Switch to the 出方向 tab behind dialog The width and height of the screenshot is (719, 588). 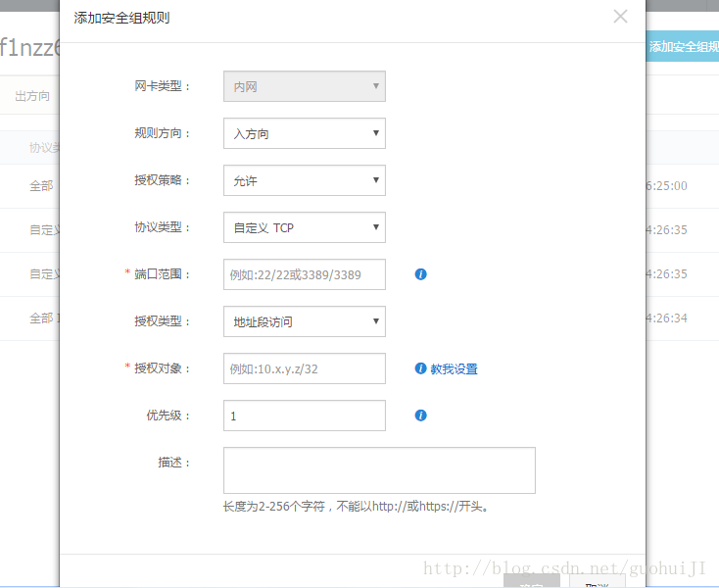pyautogui.click(x=32, y=96)
